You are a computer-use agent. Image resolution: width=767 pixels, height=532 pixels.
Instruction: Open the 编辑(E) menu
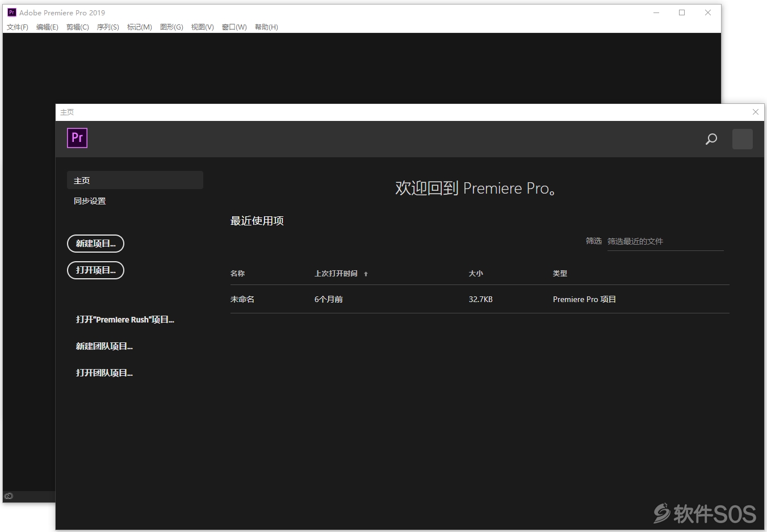47,27
